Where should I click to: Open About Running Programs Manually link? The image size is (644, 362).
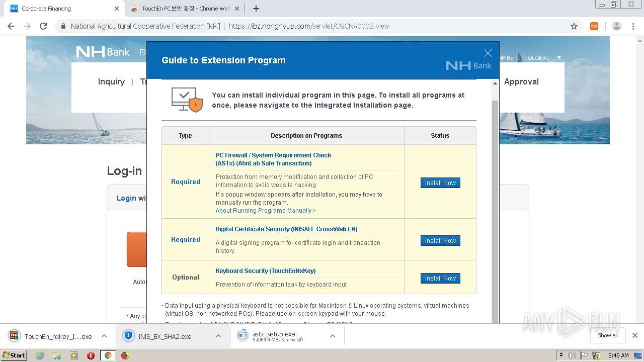point(266,211)
